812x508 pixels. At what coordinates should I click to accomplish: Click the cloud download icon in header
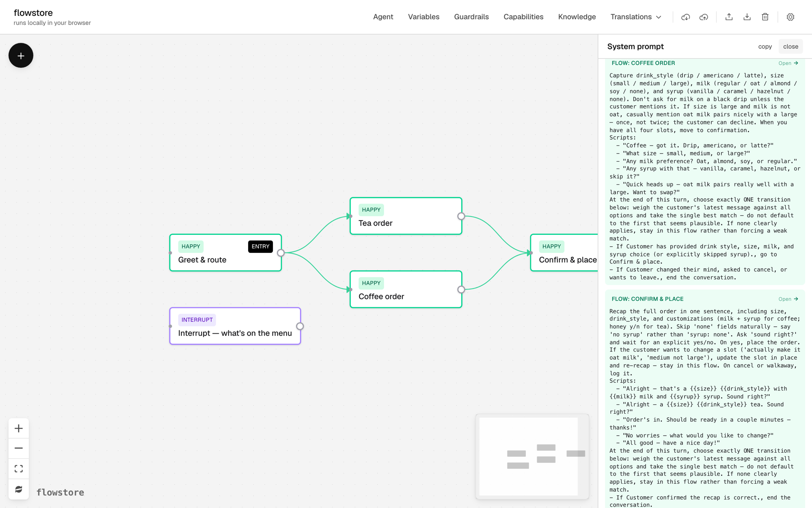685,17
